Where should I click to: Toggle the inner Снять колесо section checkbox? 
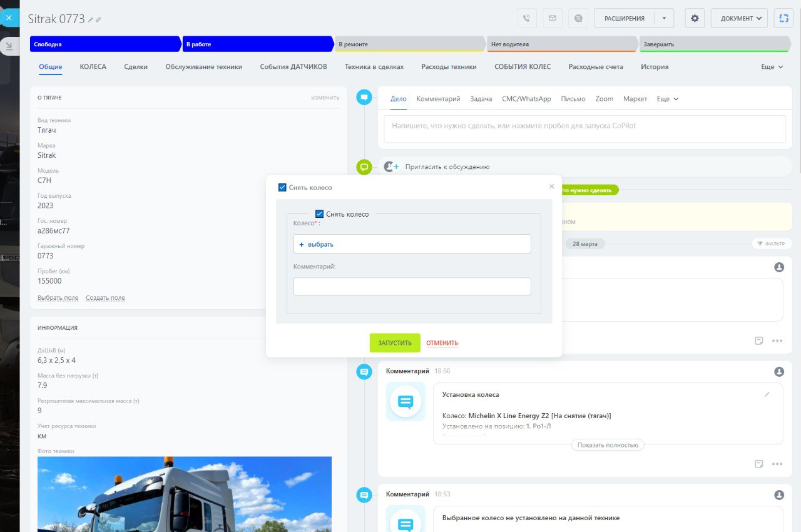320,214
